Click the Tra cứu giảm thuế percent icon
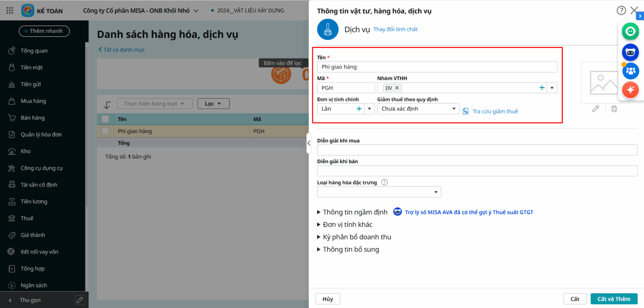644x308 pixels. (465, 111)
